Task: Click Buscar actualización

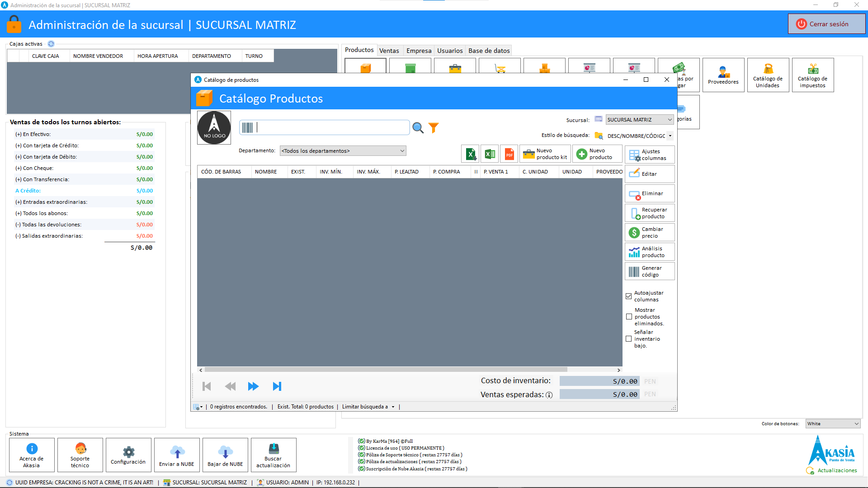Action: click(x=274, y=455)
